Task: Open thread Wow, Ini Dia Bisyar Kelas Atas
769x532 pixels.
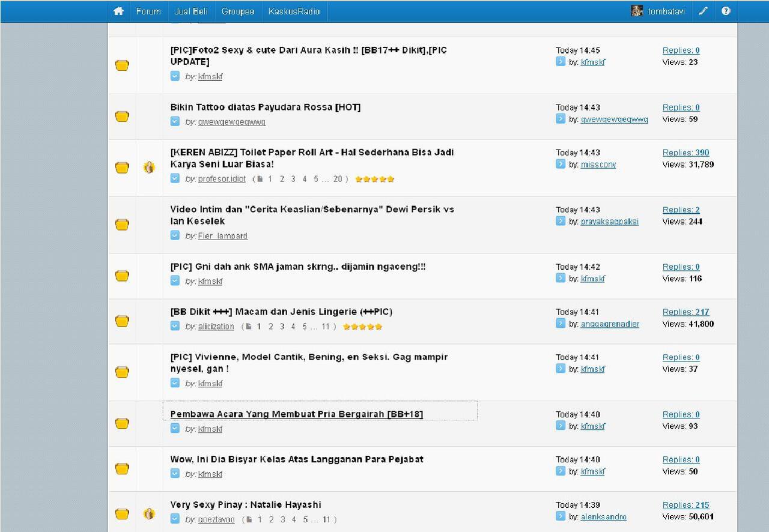Action: pos(297,459)
